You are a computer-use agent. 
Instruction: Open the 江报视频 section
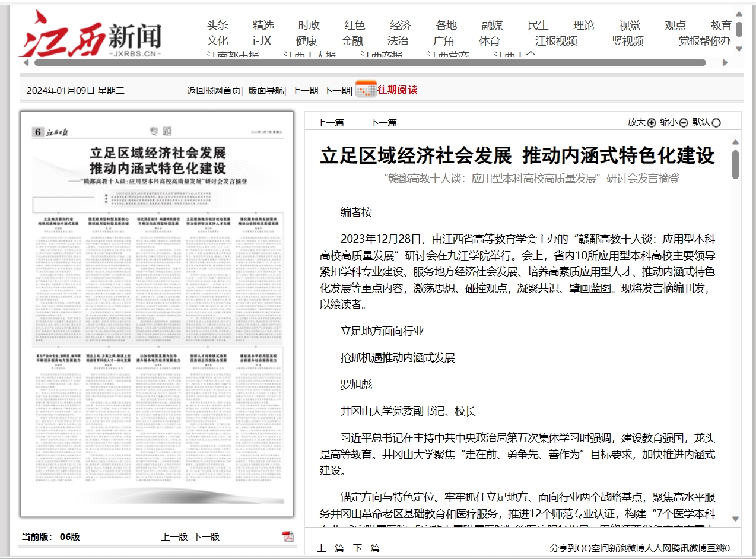pos(556,41)
